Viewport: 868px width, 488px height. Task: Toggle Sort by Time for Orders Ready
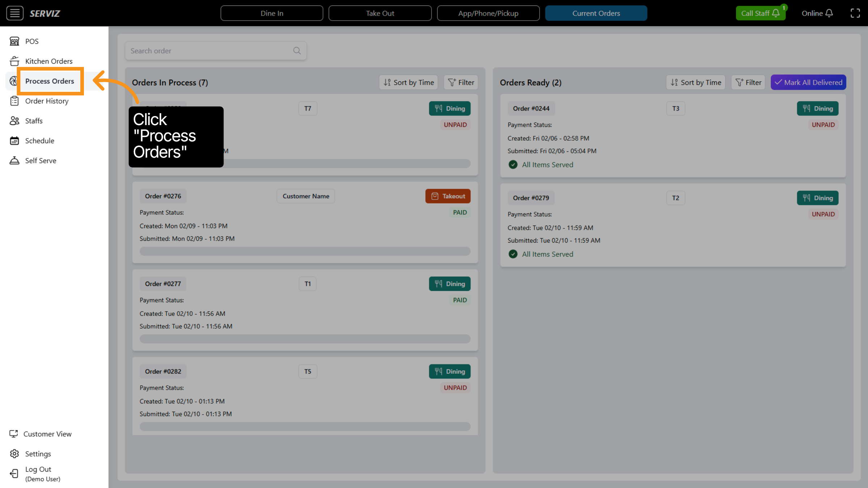pyautogui.click(x=696, y=82)
